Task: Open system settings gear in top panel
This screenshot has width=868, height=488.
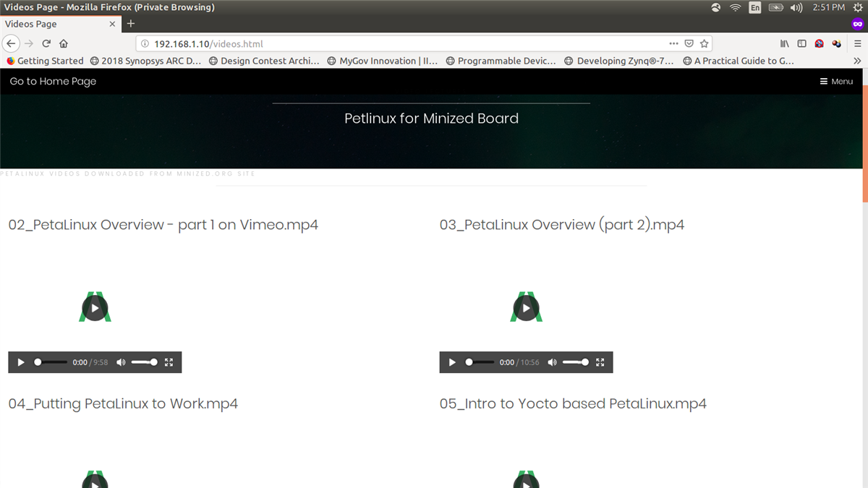Action: 858,7
